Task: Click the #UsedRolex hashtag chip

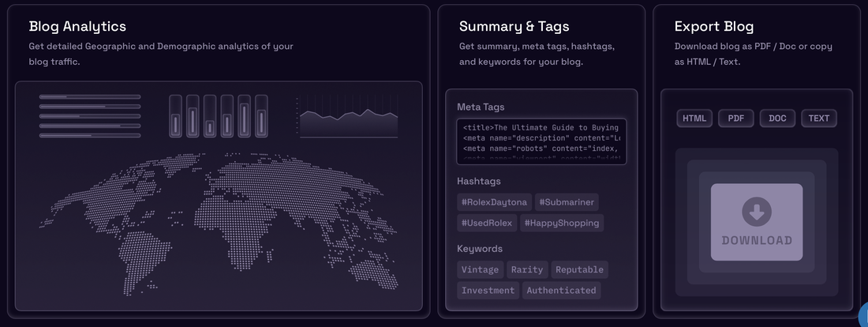Action: tap(487, 223)
